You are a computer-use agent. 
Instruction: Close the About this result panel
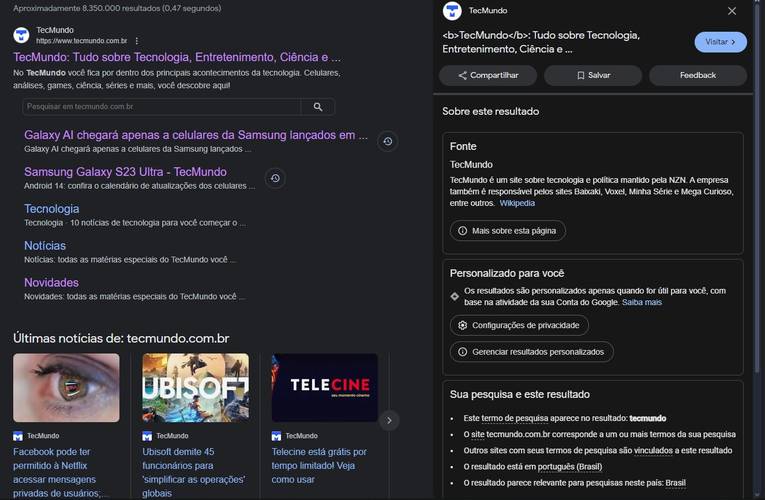coord(732,11)
